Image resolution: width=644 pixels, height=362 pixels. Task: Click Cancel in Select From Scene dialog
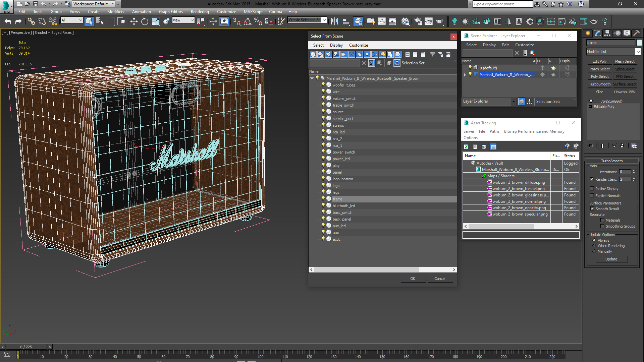pos(440,279)
